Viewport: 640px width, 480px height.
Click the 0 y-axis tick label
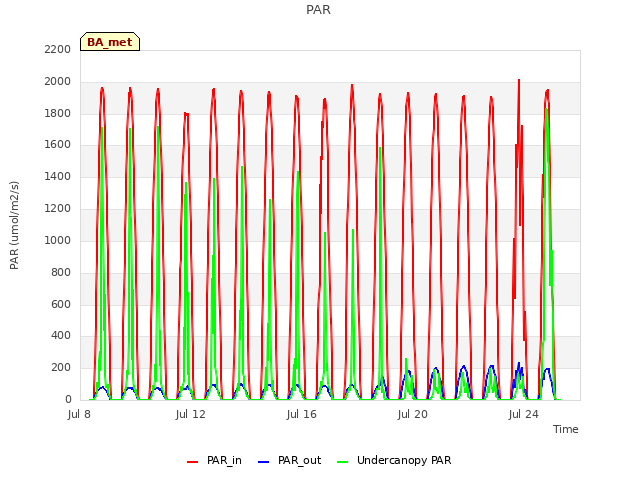[68, 400]
